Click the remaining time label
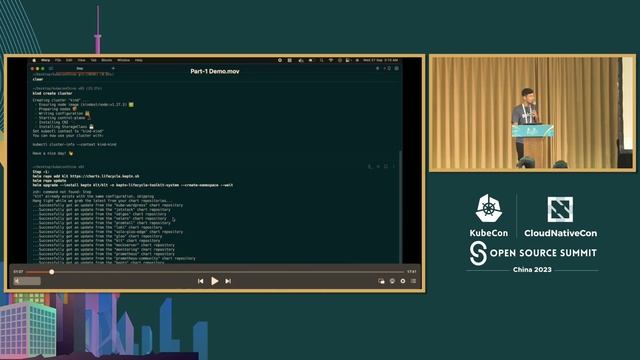640x360 pixels. point(411,271)
